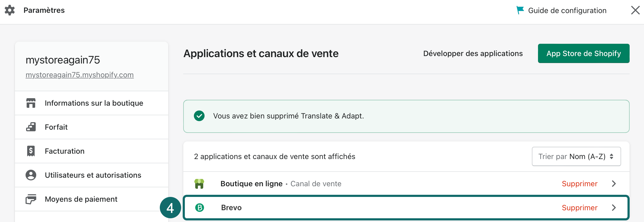Expand the Boutique en ligne row chevron

[614, 184]
